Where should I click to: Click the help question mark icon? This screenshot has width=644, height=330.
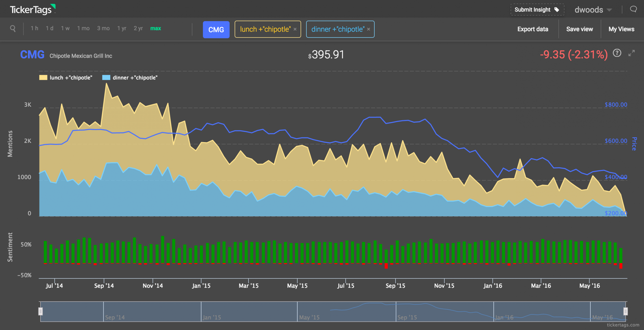(x=617, y=53)
